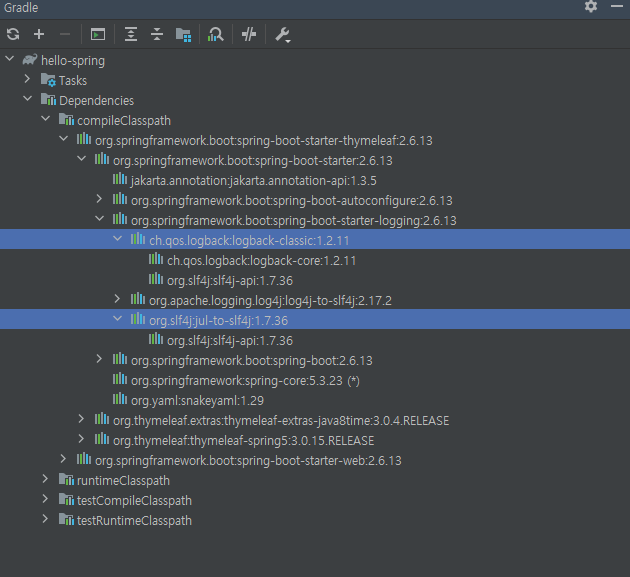The height and width of the screenshot is (577, 630).
Task: Select Dependencies label
Action: [96, 101]
